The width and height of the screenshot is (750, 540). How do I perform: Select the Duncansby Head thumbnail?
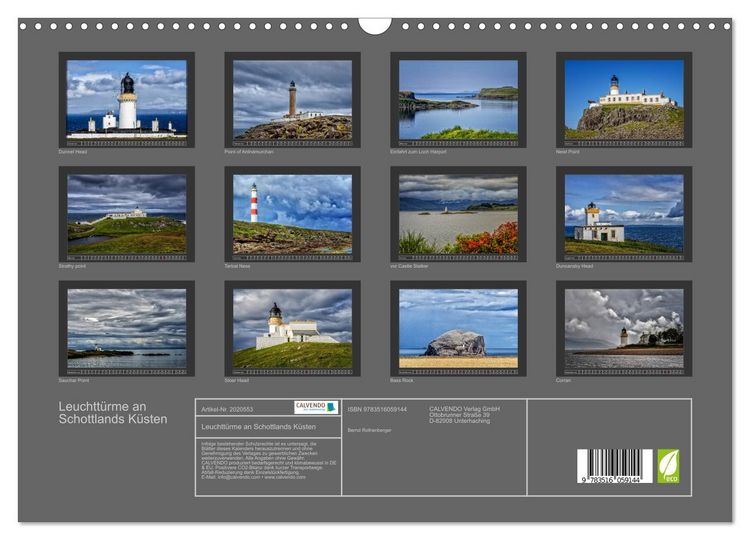624,214
